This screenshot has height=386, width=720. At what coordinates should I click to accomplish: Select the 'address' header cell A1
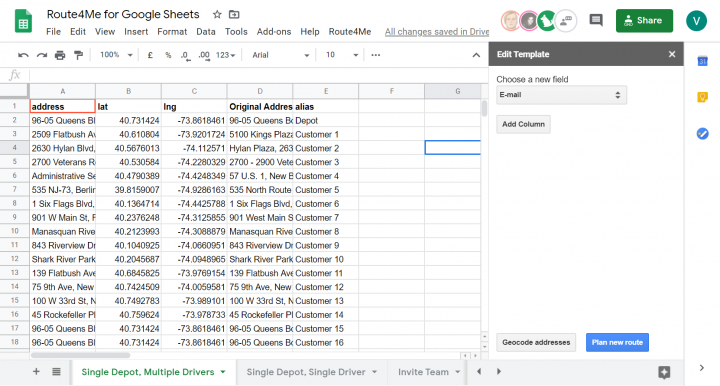(62, 106)
